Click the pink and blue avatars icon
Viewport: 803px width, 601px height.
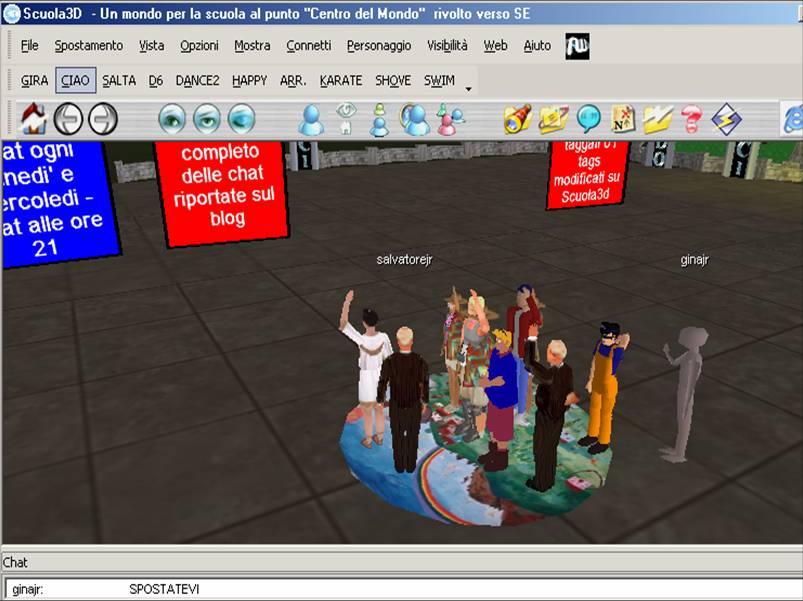450,120
